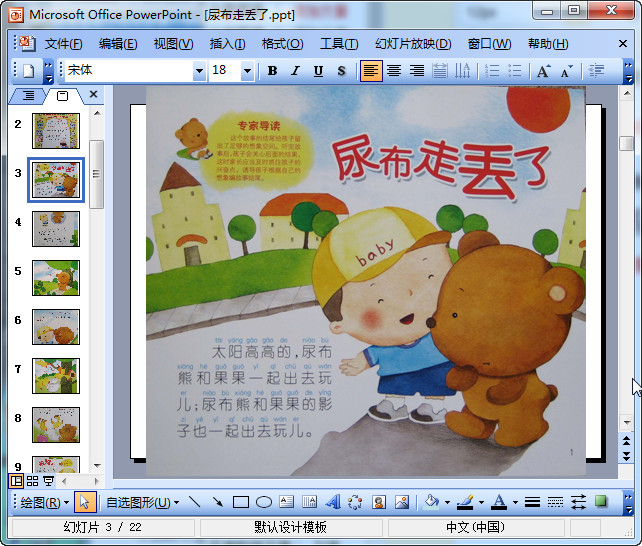Expand standard toolbar options
Image resolution: width=642 pixels, height=546 pixels.
tap(48, 71)
